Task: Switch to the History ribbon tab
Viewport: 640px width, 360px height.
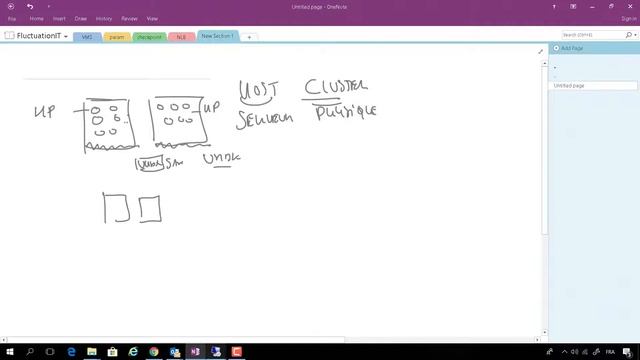Action: tap(104, 19)
